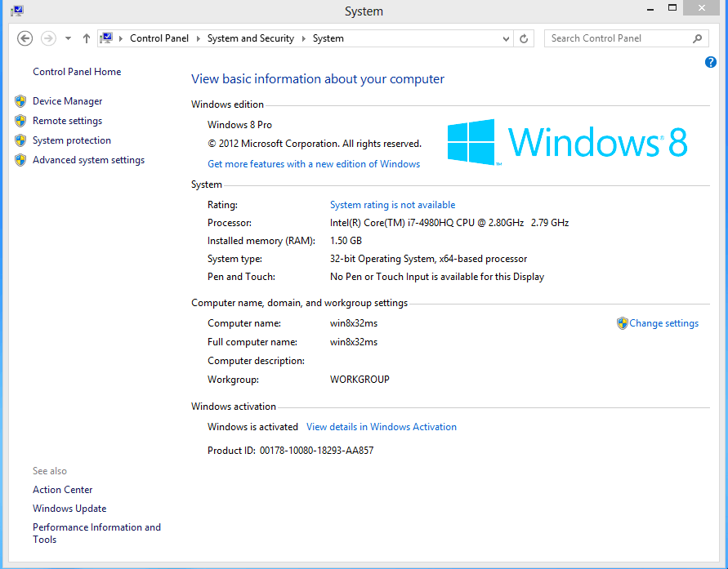
Task: Click the computer icon in the address bar
Action: 106,38
